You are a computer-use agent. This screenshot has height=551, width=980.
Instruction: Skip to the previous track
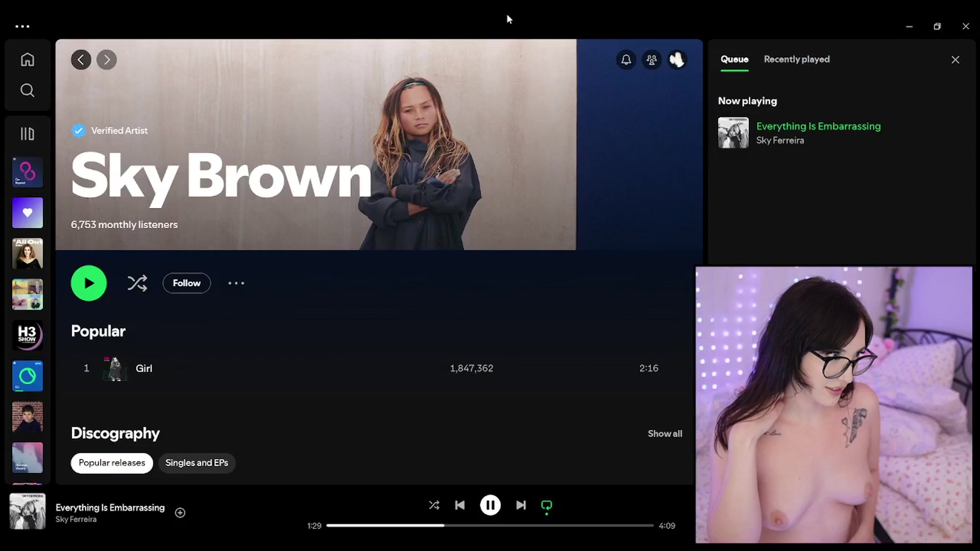tap(460, 505)
